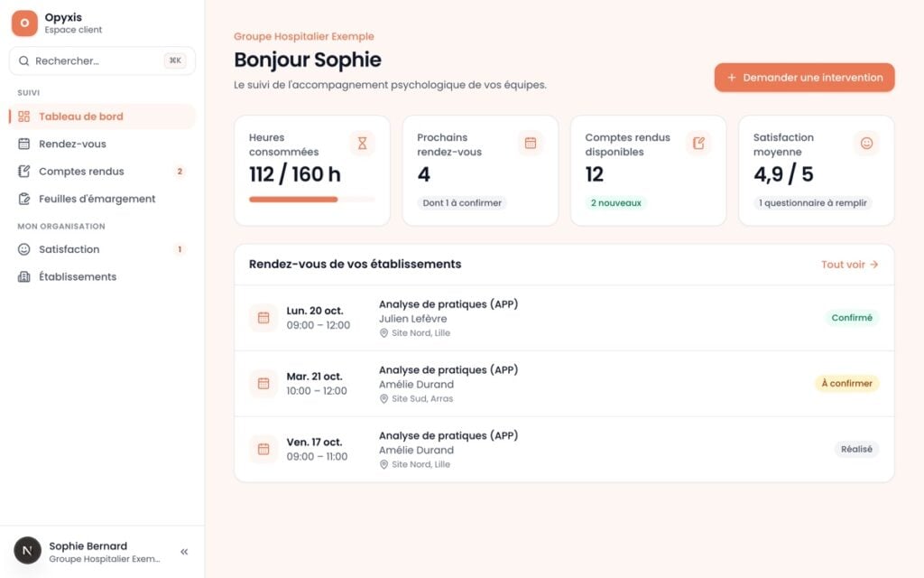Click the hours consumed progress bar
This screenshot has width=924, height=578.
[311, 200]
